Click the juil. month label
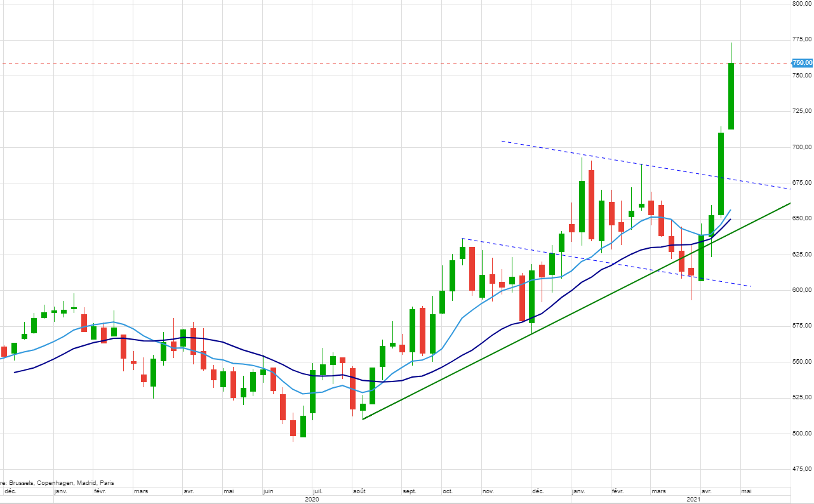814x504 pixels. (317, 491)
